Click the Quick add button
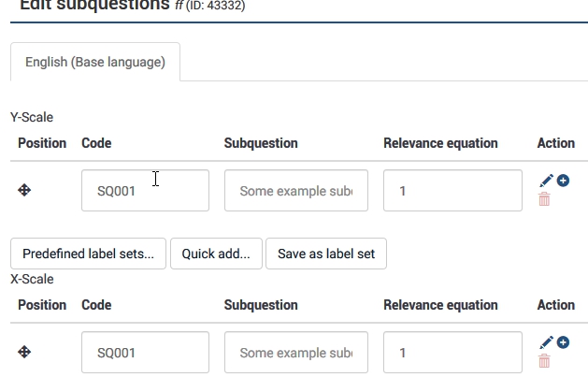 (x=216, y=254)
